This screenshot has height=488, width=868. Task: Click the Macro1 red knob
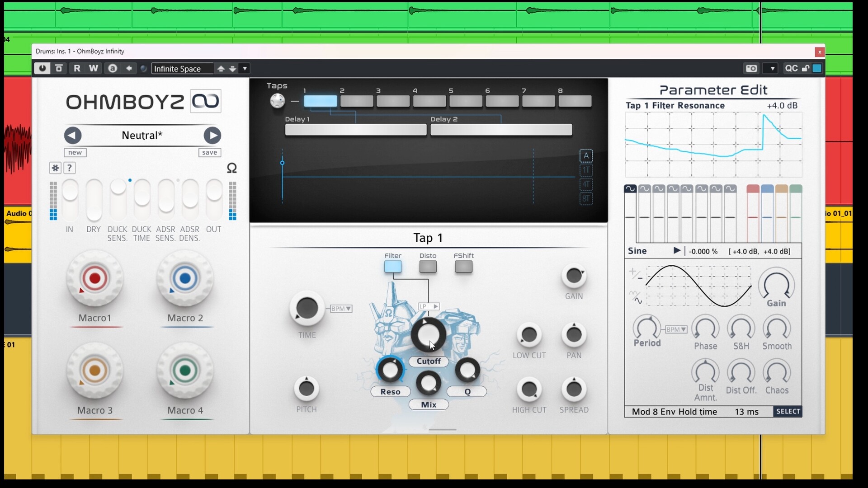[94, 278]
